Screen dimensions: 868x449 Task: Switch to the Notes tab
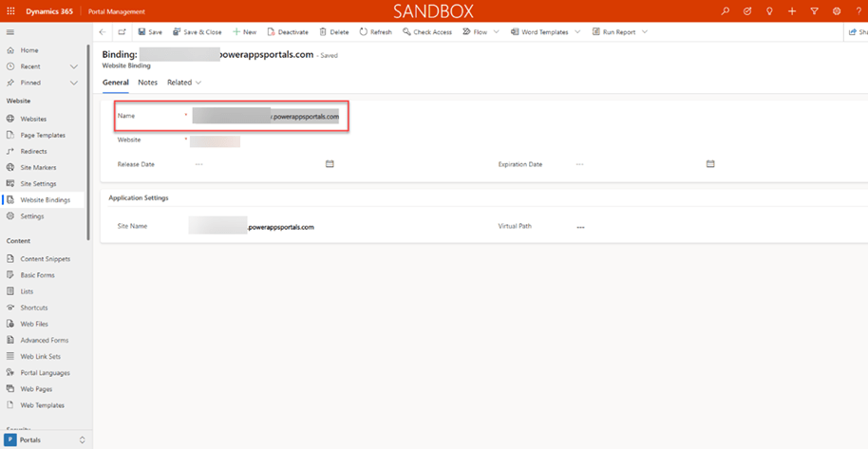147,83
